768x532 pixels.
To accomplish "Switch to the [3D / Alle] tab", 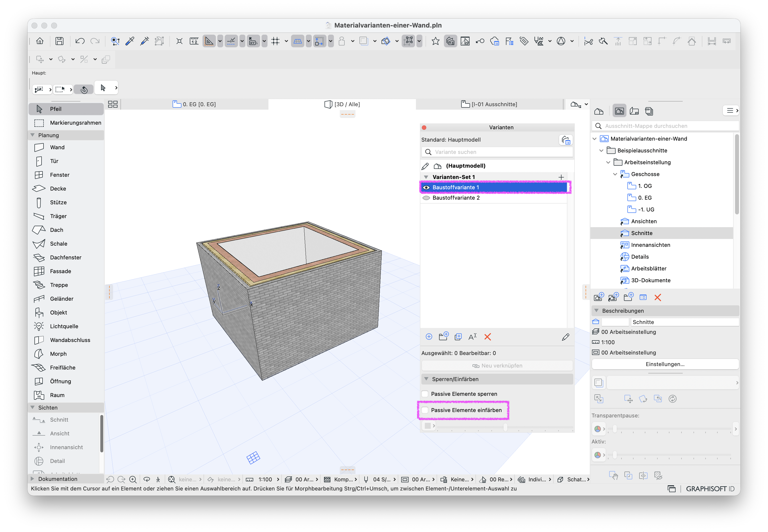I will pyautogui.click(x=342, y=104).
